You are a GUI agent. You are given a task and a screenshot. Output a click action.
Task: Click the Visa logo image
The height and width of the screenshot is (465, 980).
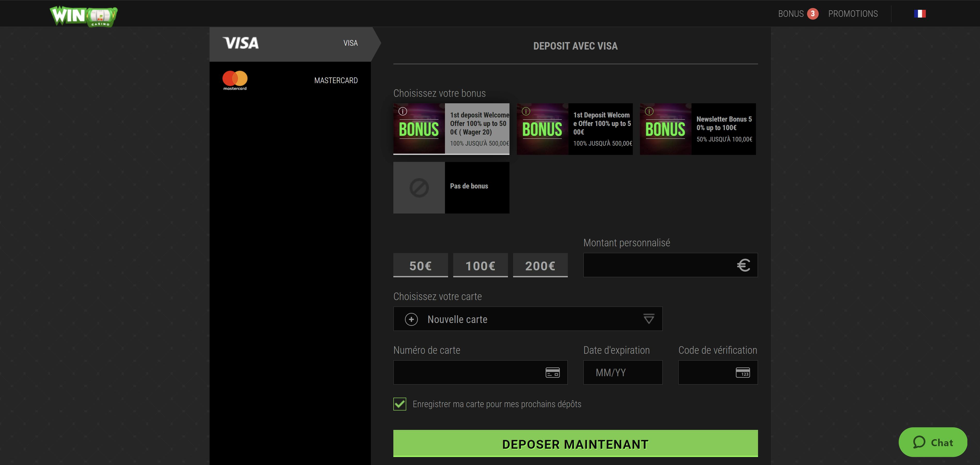[241, 43]
